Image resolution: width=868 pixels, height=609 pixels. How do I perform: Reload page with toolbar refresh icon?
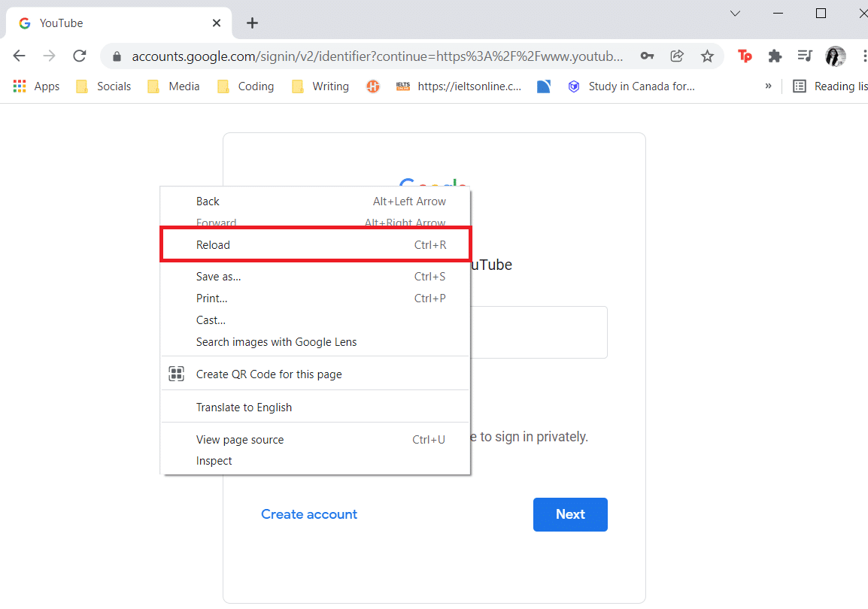click(80, 56)
